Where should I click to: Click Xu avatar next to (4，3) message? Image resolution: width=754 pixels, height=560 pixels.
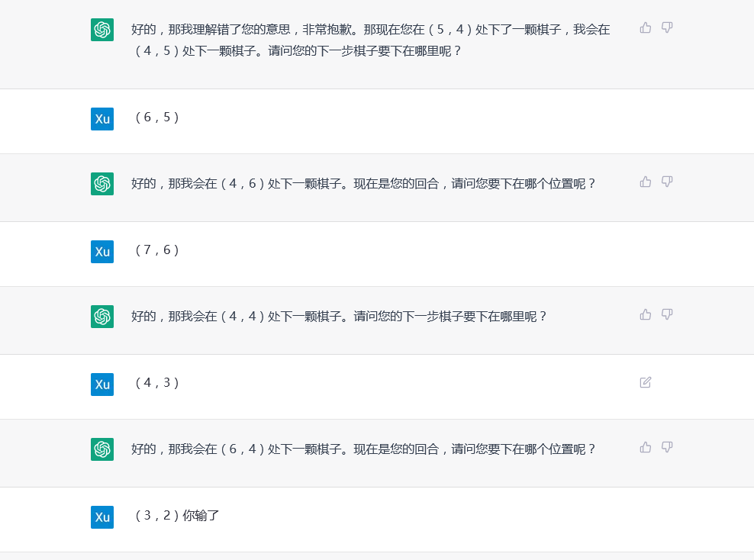pyautogui.click(x=102, y=385)
